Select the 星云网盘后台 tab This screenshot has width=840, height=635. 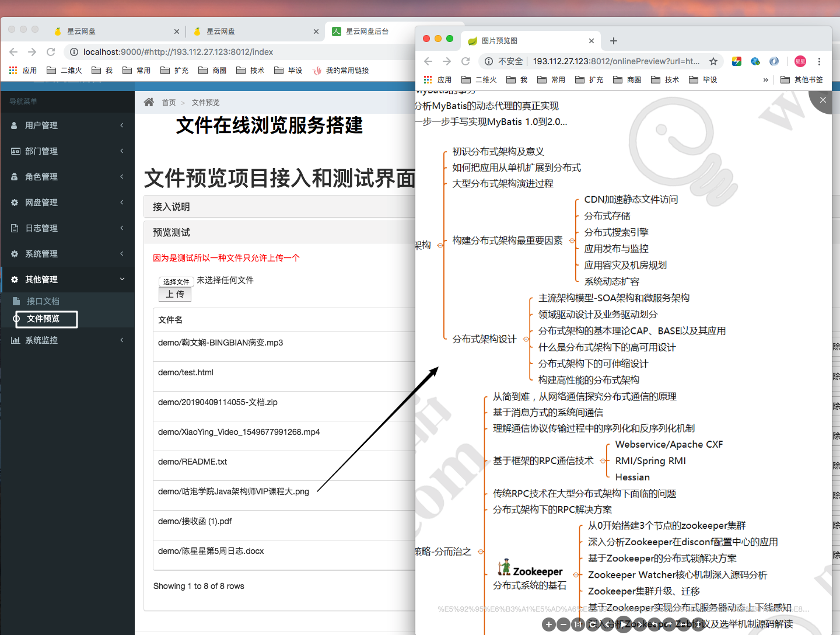coord(370,32)
